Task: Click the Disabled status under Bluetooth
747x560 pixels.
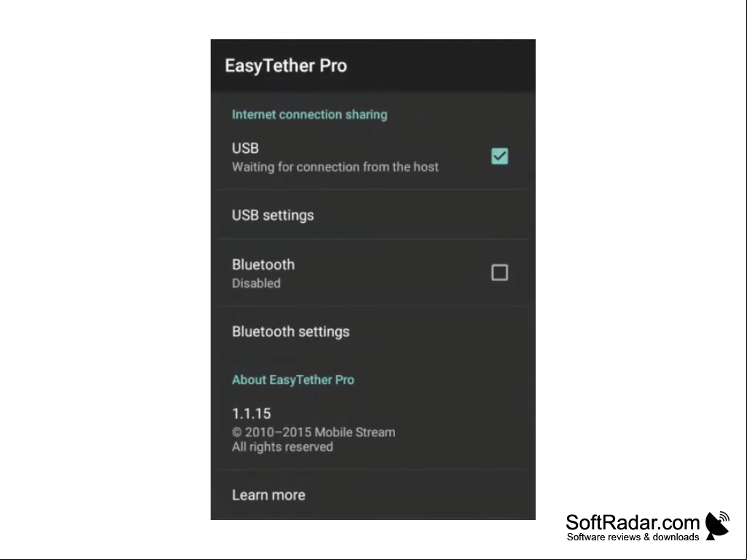Action: pos(257,283)
